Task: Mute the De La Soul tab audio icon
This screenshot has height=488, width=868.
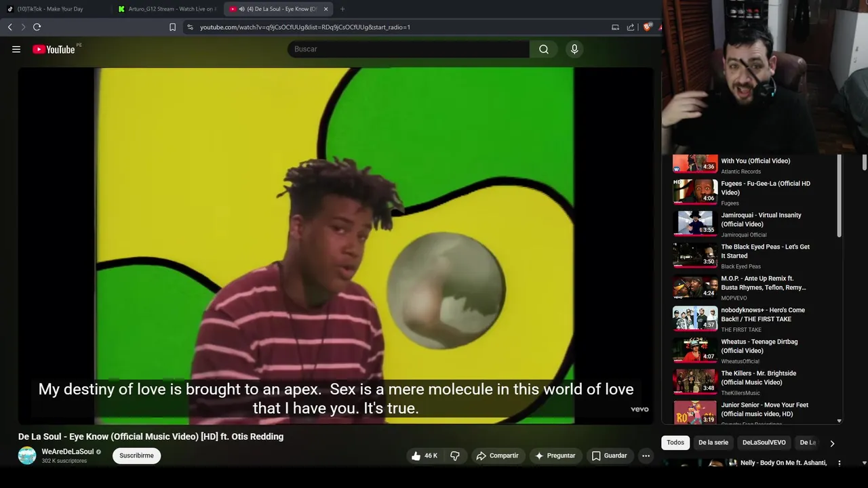Action: (x=242, y=9)
